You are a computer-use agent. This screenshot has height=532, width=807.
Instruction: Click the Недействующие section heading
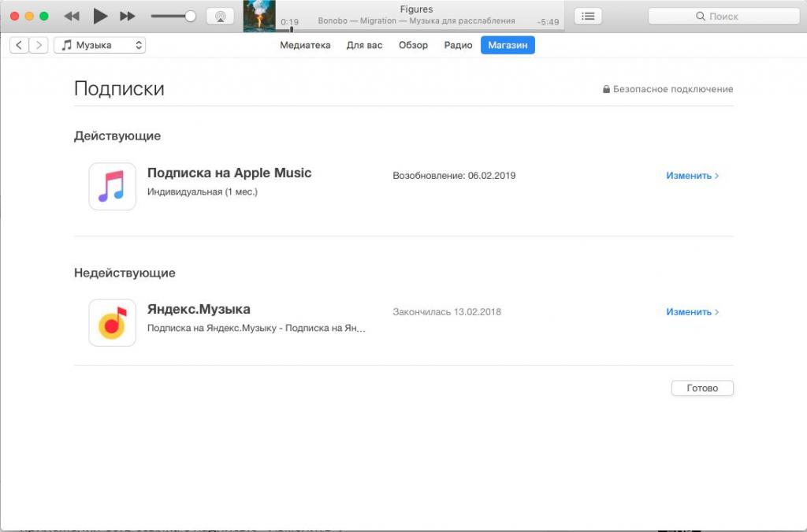point(125,273)
